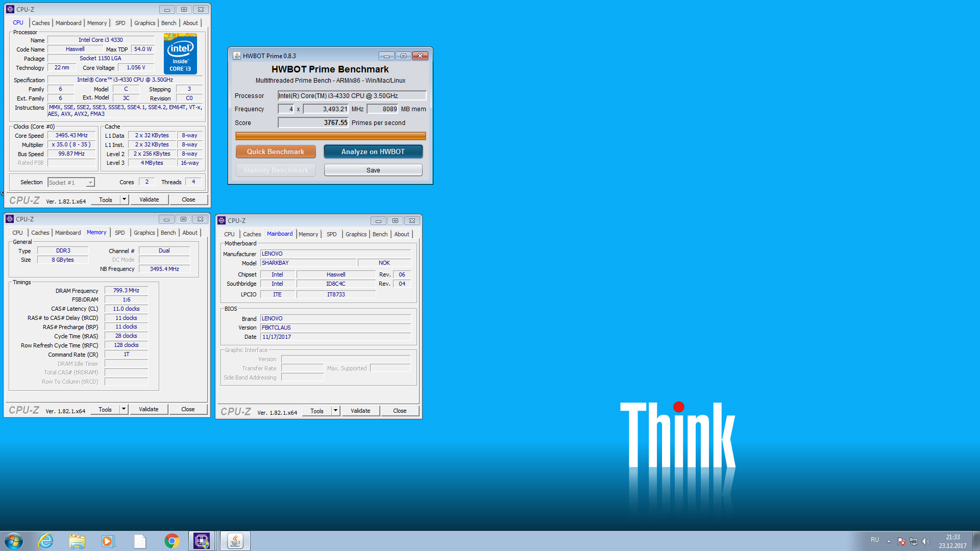Click the Stability Benchmark button

point(276,170)
